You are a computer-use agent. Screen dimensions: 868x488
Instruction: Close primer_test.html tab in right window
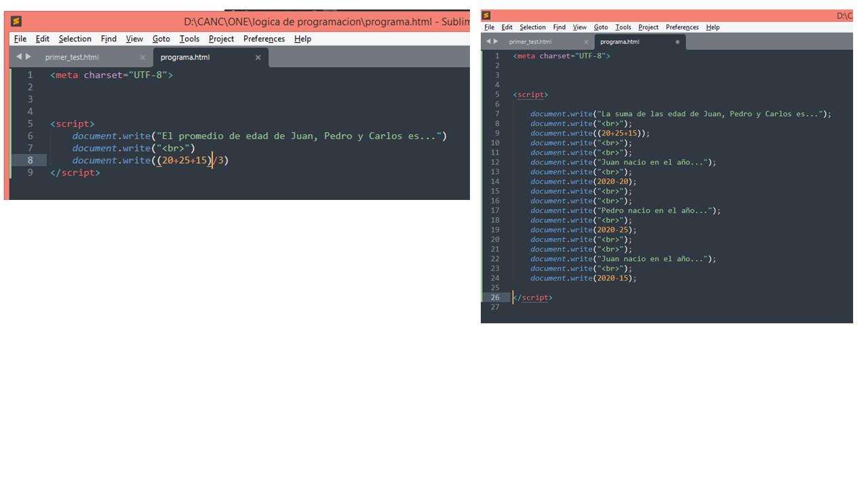[x=586, y=42]
